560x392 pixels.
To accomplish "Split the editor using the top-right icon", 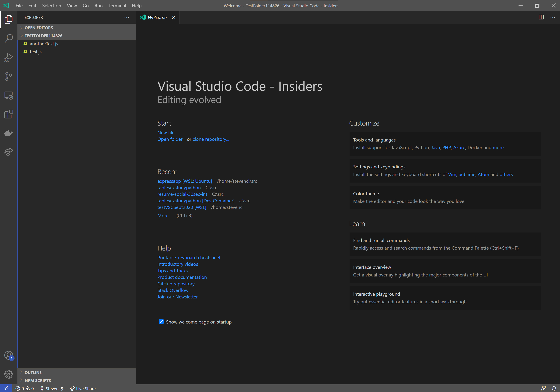I will 541,17.
